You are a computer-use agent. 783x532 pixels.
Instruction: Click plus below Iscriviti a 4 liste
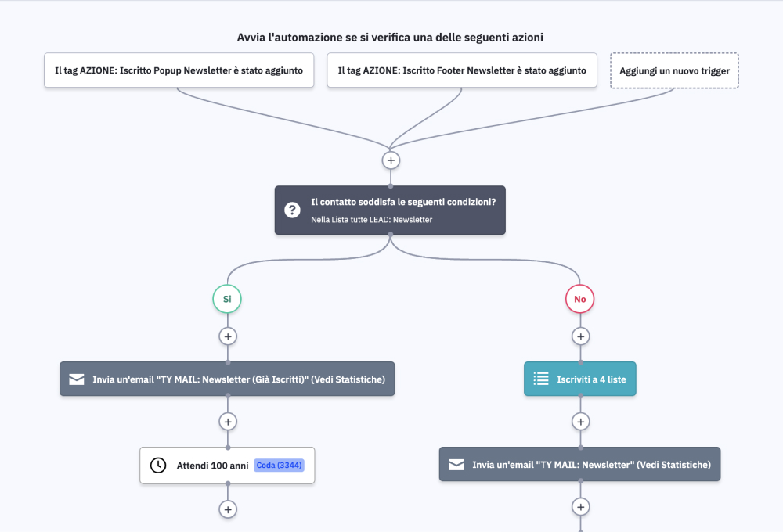580,422
